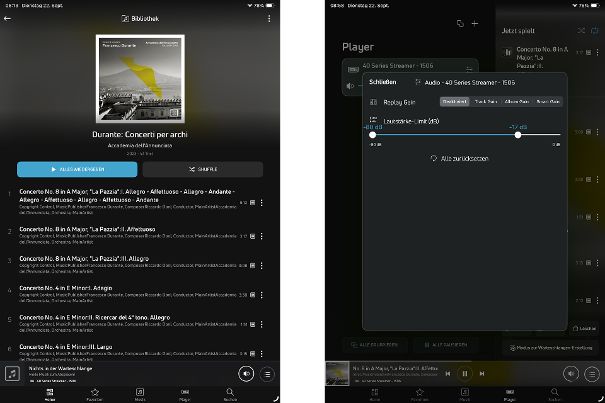
Task: Switch to Favoriten tab on left screen
Action: coord(95,395)
